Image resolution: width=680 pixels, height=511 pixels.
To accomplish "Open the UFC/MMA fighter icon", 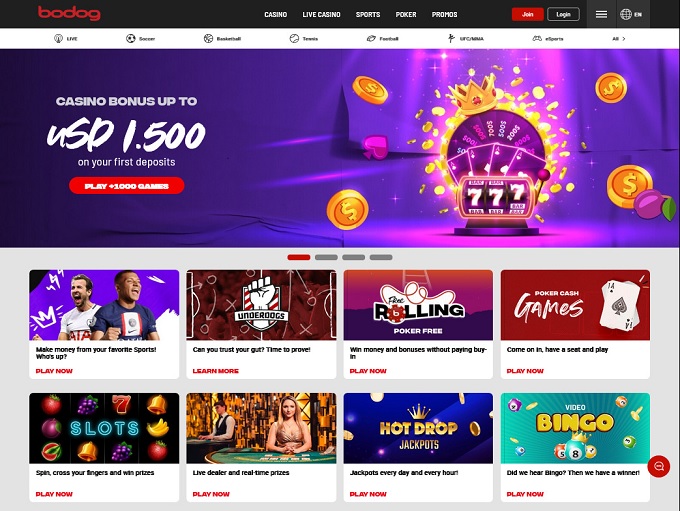I will [451, 39].
